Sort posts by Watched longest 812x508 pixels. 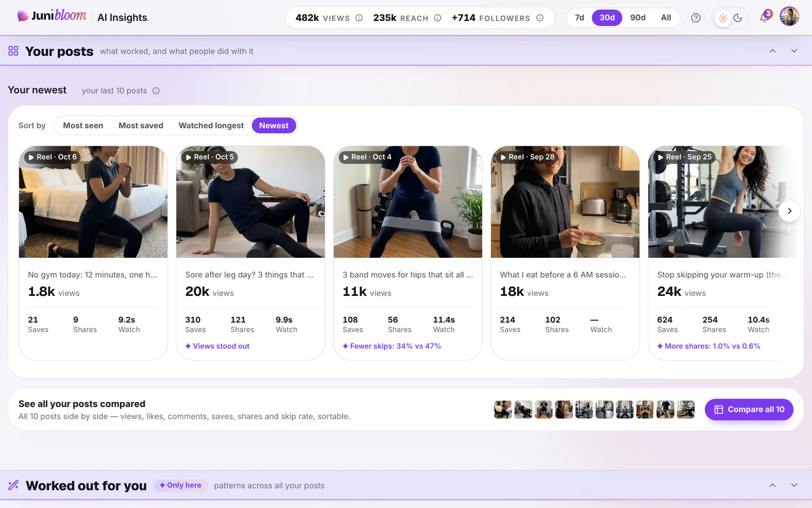(211, 126)
